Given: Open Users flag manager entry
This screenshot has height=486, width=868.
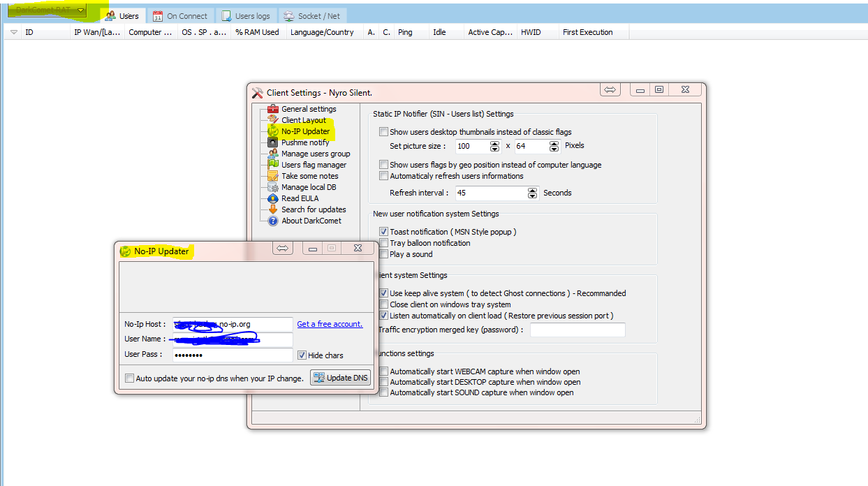Looking at the screenshot, I should click(x=314, y=165).
